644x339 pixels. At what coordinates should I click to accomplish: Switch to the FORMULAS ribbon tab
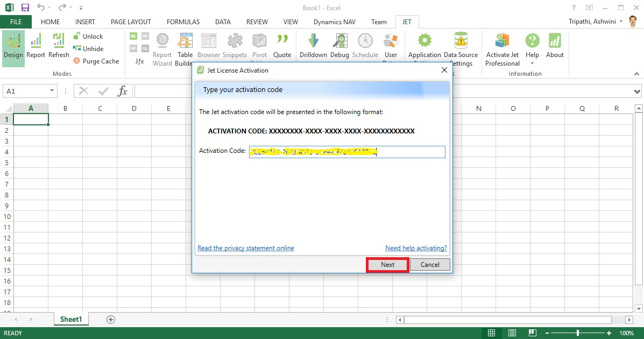(x=183, y=22)
